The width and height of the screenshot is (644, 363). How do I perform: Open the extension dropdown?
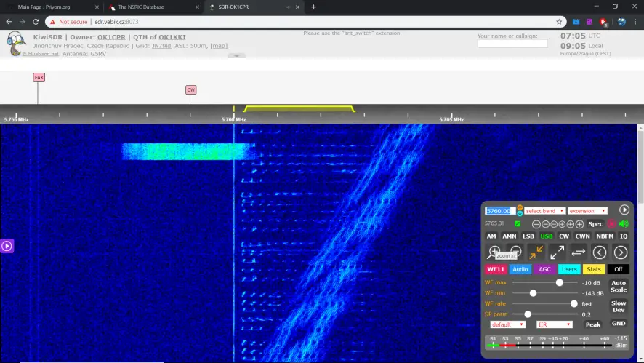click(x=587, y=211)
